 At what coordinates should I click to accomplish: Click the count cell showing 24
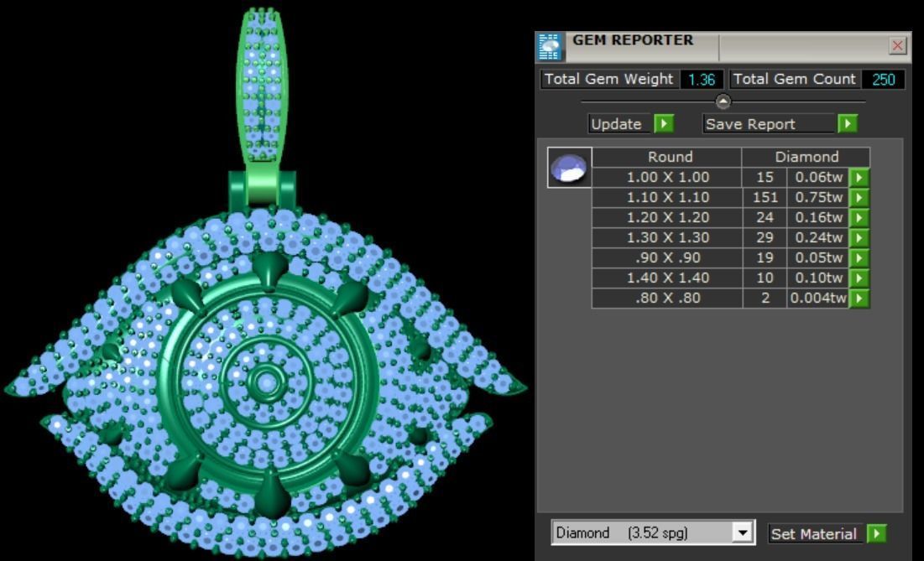(765, 217)
